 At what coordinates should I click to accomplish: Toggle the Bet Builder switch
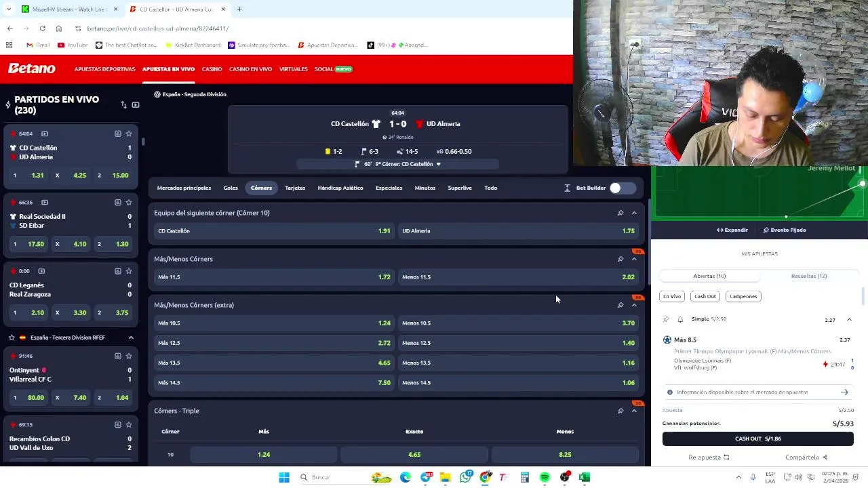(x=622, y=188)
